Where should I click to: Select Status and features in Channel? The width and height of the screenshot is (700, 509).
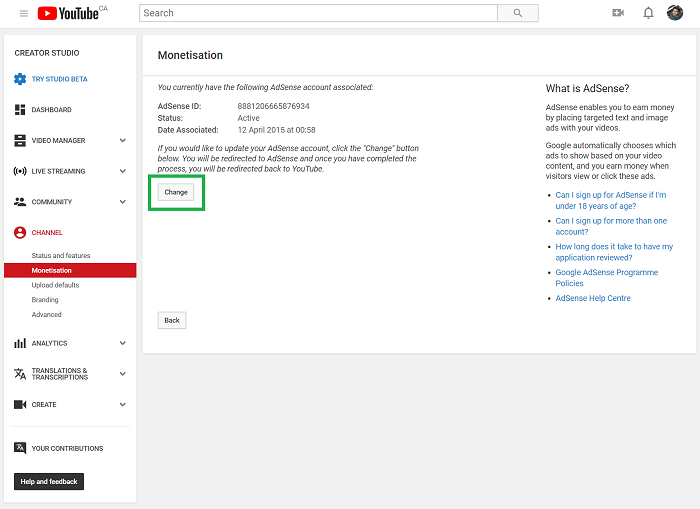(61, 256)
